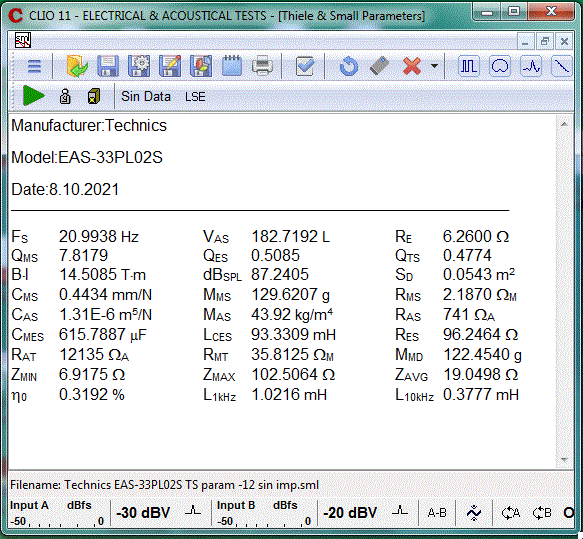Click the Mms value 129.6207 g

pos(290,295)
